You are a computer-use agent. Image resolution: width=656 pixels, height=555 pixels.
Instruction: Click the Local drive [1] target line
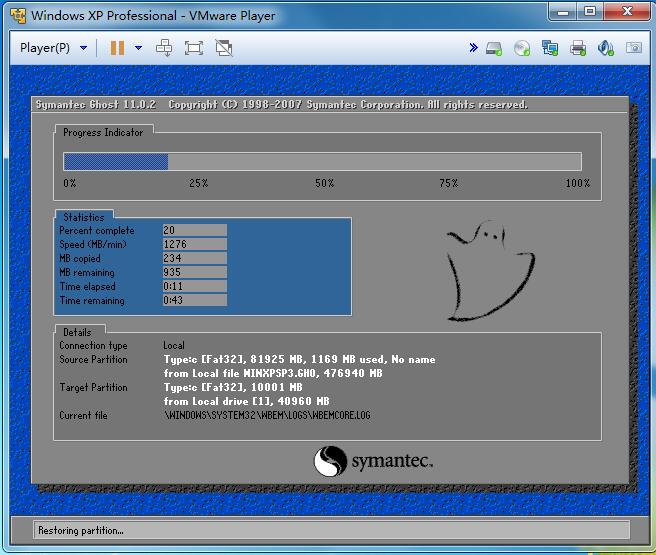click(x=246, y=401)
